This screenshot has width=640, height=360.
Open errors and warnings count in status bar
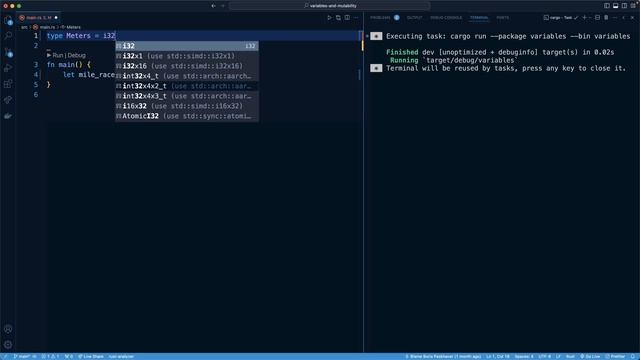point(51,356)
